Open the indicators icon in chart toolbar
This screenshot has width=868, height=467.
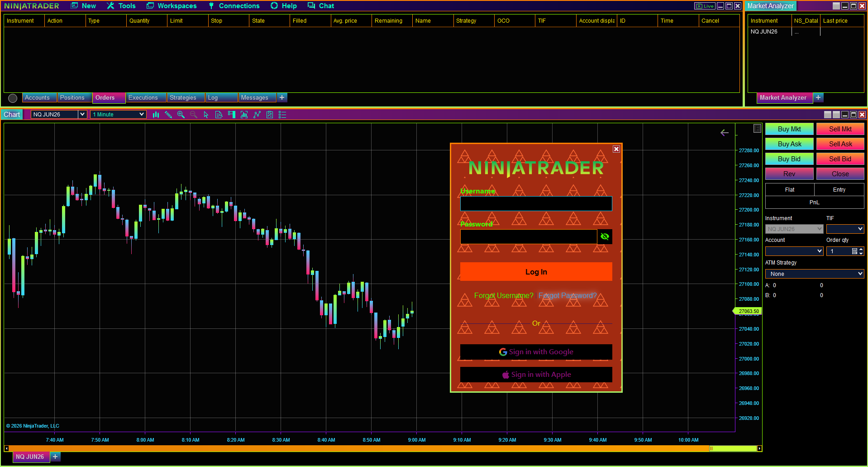pyautogui.click(x=244, y=115)
